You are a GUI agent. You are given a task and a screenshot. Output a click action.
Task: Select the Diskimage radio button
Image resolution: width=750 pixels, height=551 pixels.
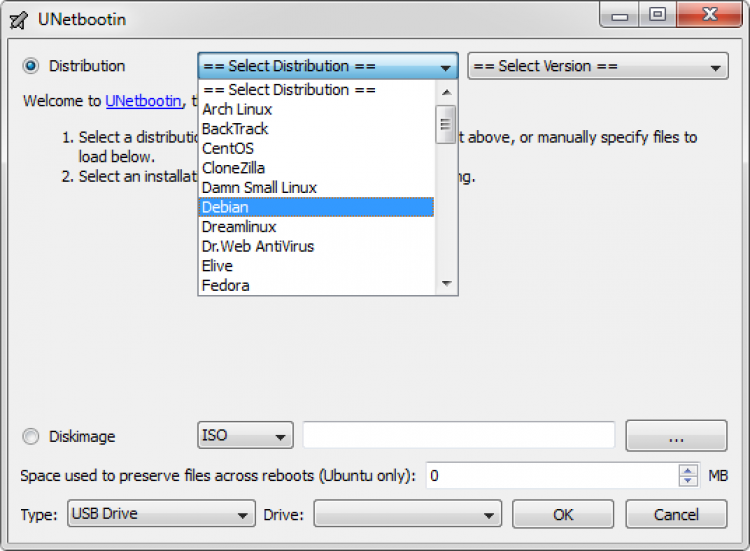pyautogui.click(x=31, y=436)
